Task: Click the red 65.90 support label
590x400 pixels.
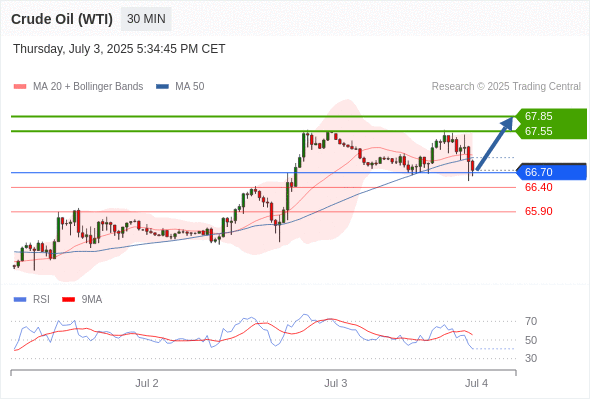Action: pos(538,211)
